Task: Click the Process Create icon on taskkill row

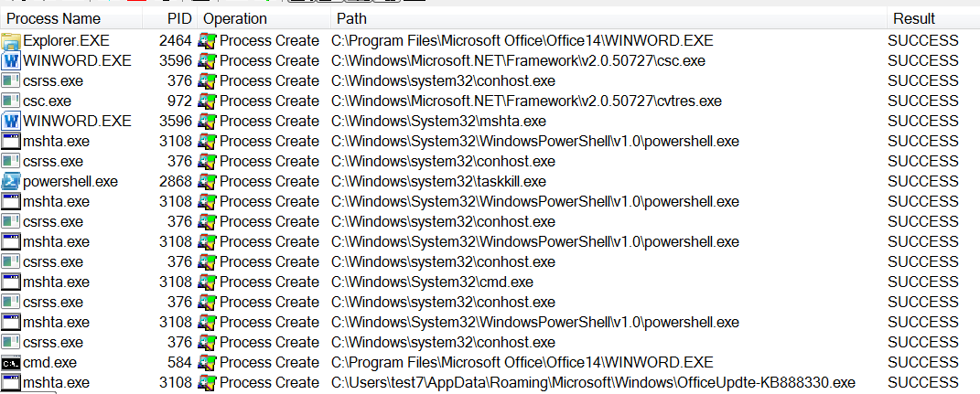Action: click(206, 182)
